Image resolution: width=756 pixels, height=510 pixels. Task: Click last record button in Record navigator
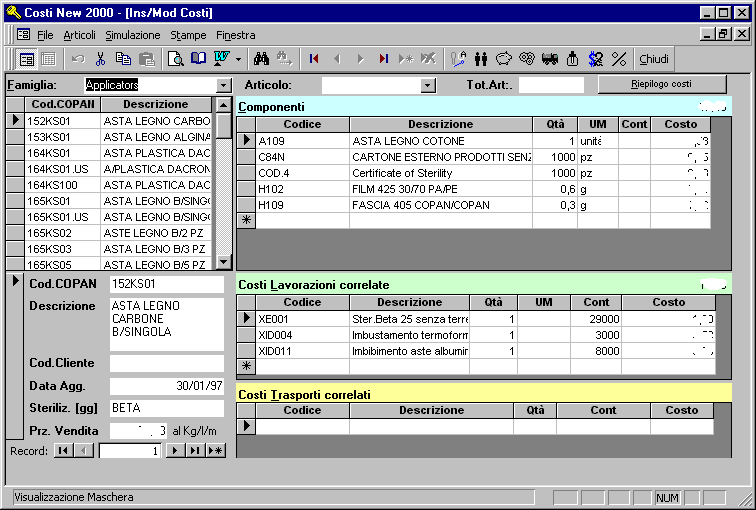tap(195, 451)
